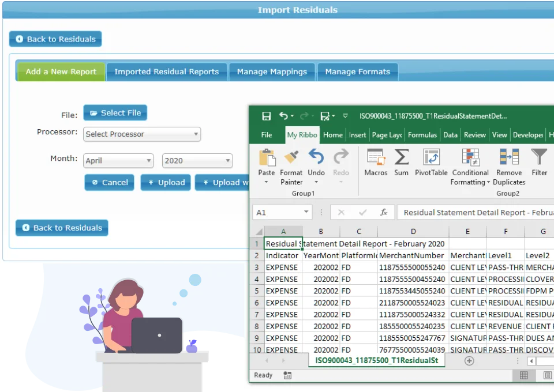
Task: Click the Select File button
Action: coord(115,112)
